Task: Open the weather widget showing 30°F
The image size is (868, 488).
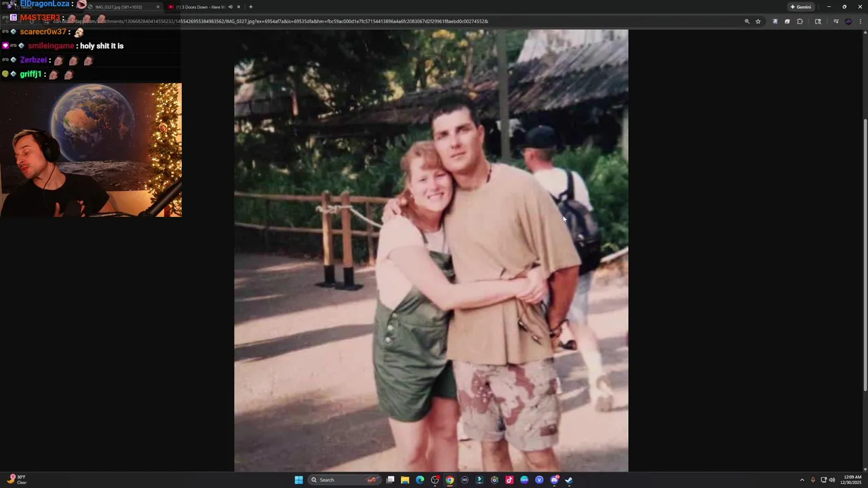Action: click(x=16, y=479)
